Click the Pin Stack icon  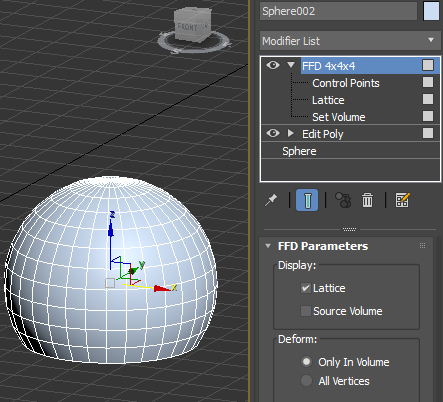tap(271, 200)
